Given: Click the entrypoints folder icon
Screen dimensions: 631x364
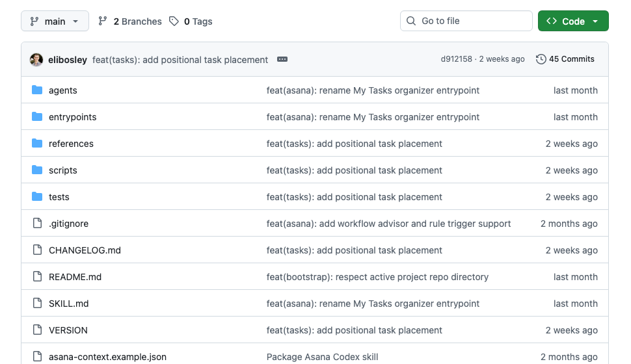Looking at the screenshot, I should 37,116.
